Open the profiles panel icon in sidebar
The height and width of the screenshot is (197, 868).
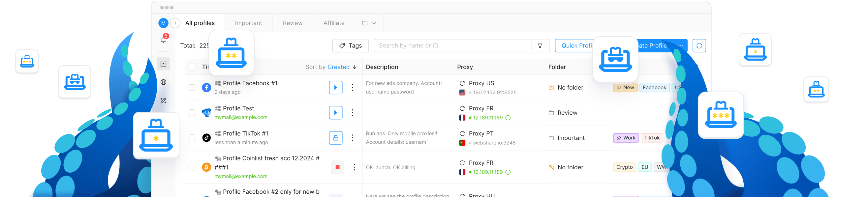(164, 64)
